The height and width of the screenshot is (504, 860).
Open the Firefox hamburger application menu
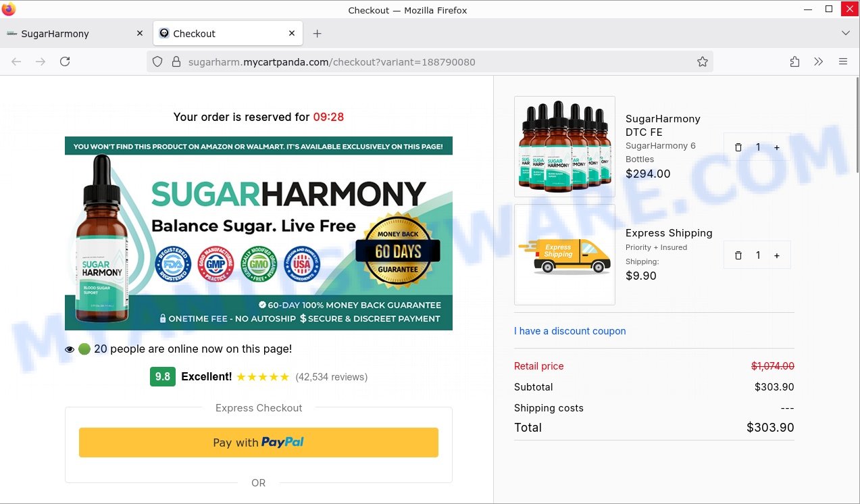click(842, 61)
